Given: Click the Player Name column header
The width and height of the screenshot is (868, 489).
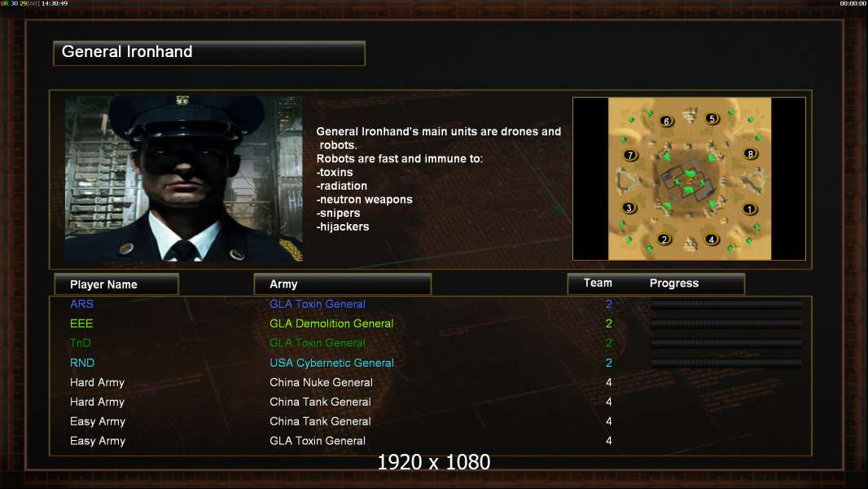Looking at the screenshot, I should (116, 284).
